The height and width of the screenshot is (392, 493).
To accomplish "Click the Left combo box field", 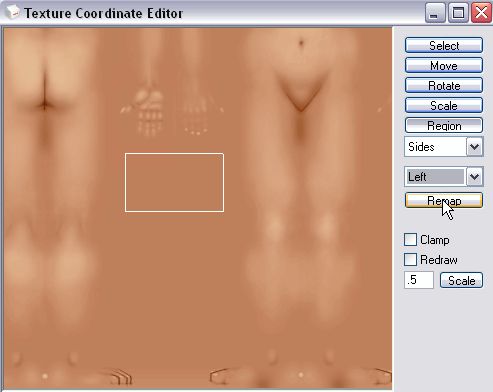I will click(x=435, y=177).
